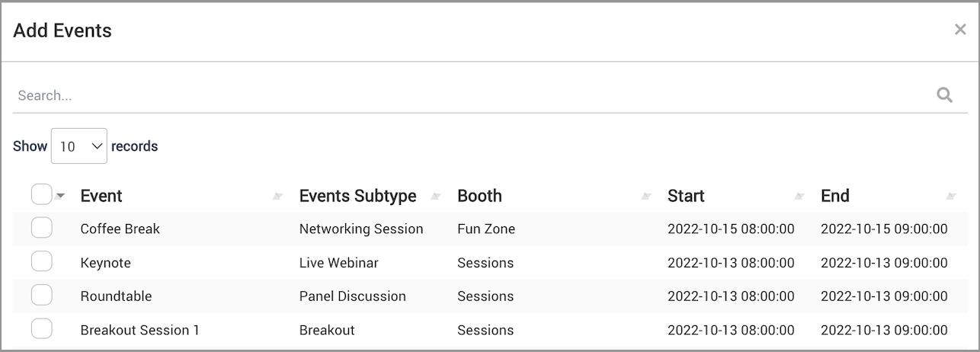Click the search magnifier icon
980x352 pixels.
tap(944, 95)
